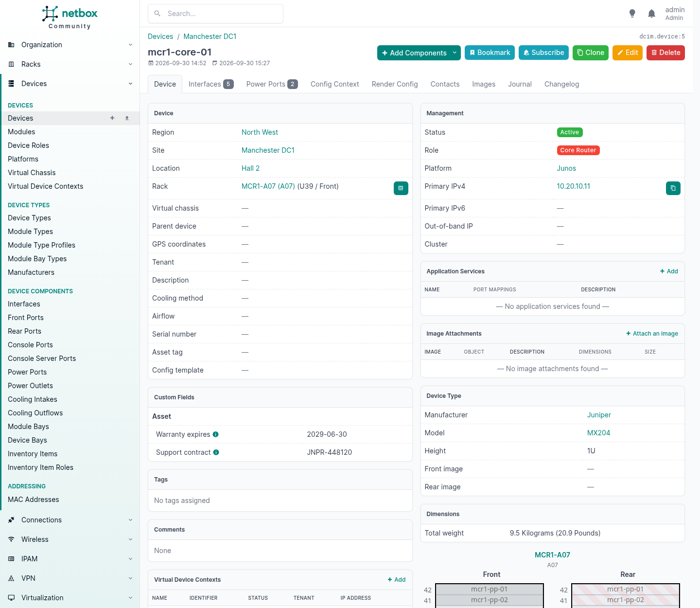Open the Changelog tab

(561, 84)
